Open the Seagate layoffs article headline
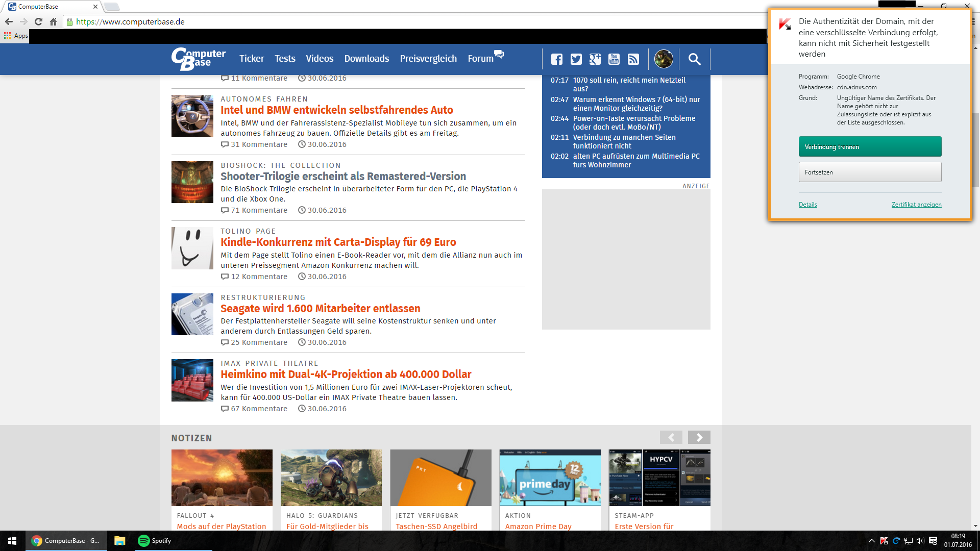This screenshot has width=980, height=551. (x=320, y=308)
